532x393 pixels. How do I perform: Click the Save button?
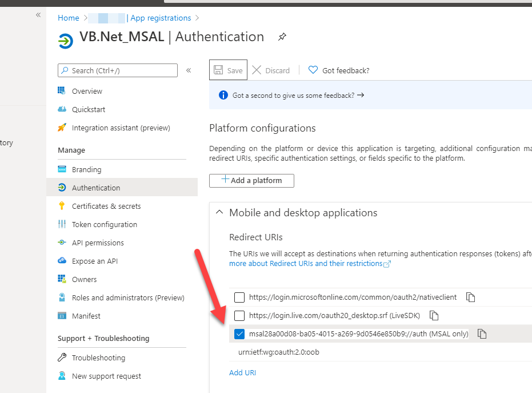pos(228,70)
